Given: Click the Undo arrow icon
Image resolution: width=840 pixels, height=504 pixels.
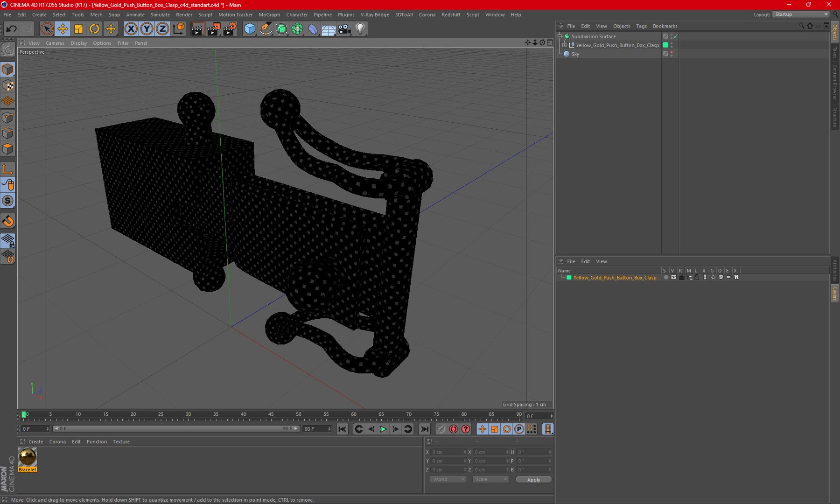Looking at the screenshot, I should click(x=11, y=29).
